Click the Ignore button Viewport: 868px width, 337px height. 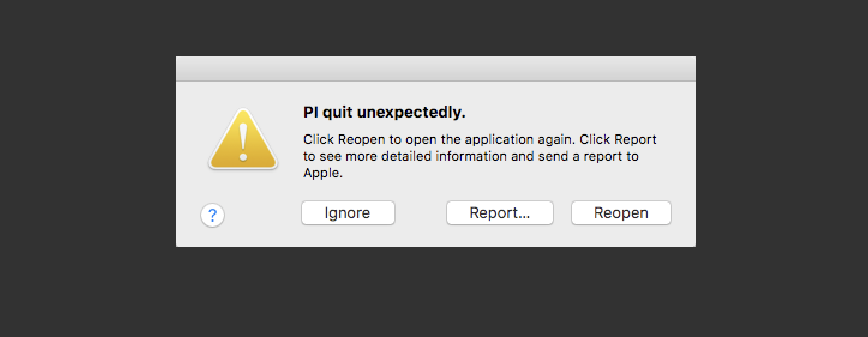tap(348, 213)
